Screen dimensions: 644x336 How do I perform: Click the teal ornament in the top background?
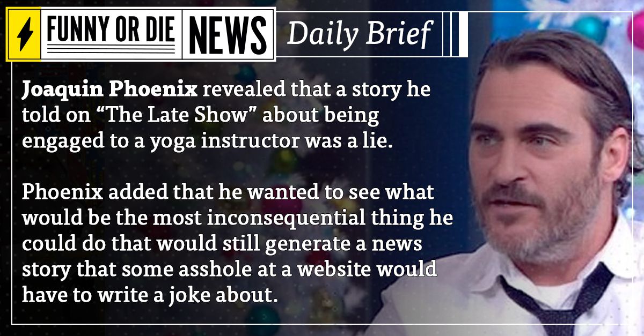pyautogui.click(x=591, y=29)
